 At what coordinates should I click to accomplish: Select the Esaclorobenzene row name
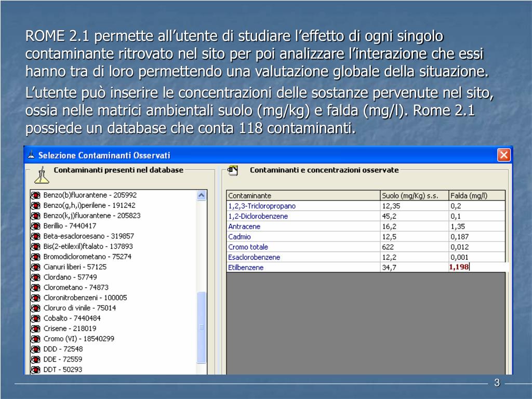coord(254,257)
